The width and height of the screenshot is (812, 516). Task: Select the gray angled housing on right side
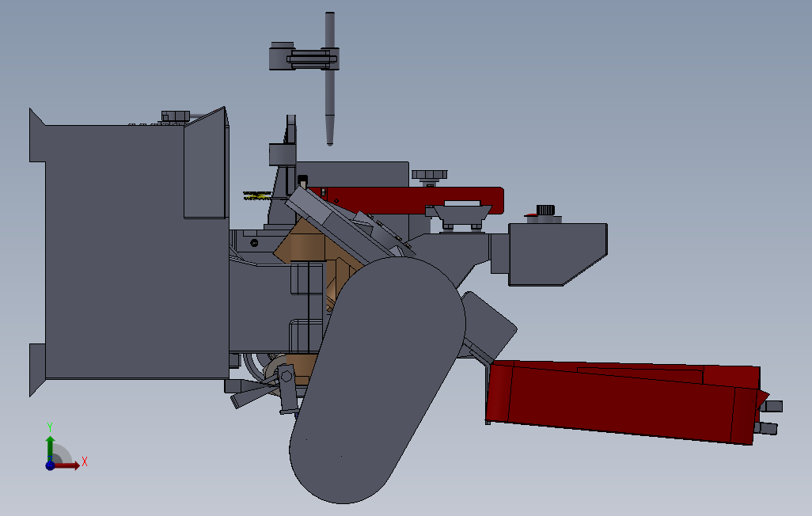[558, 254]
